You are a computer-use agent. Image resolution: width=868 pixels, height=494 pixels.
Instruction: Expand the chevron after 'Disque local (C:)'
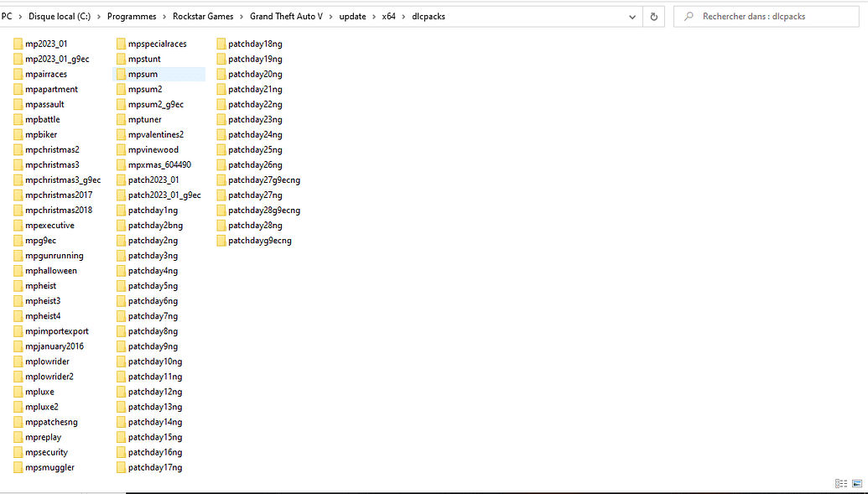[x=99, y=17]
